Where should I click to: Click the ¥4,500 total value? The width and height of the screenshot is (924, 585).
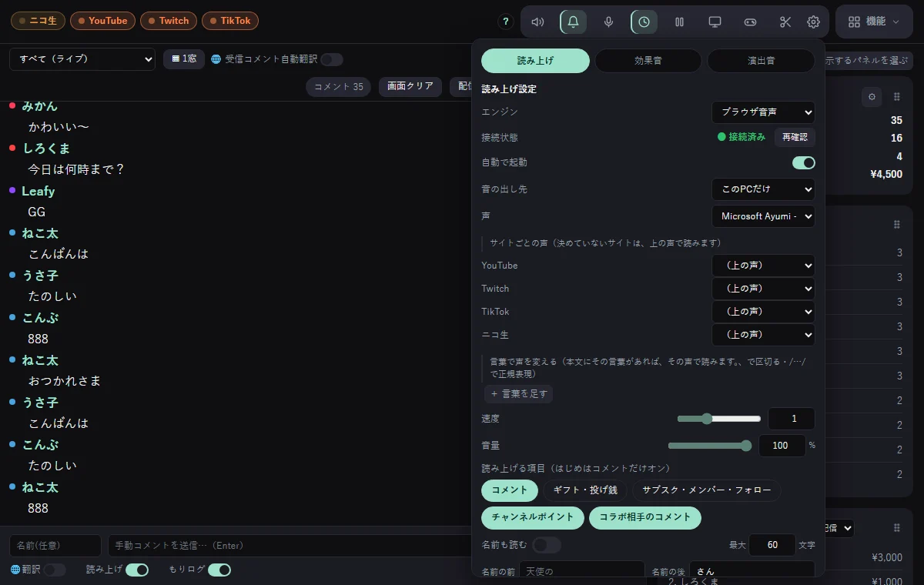[885, 174]
